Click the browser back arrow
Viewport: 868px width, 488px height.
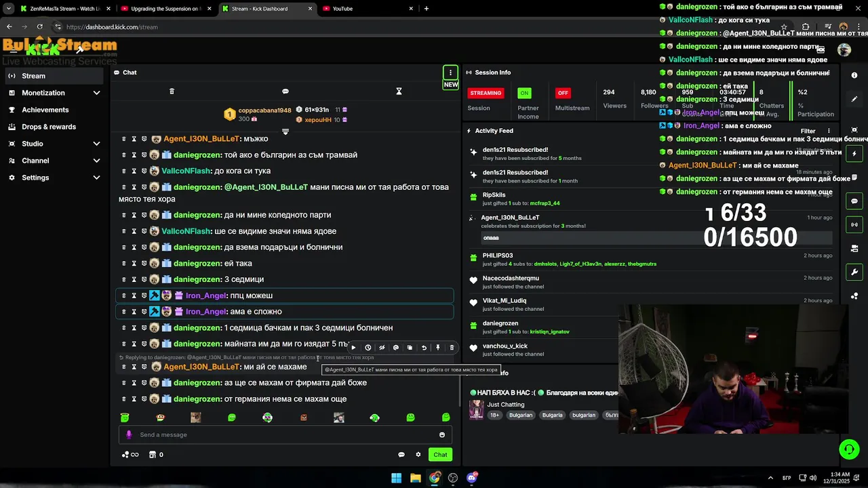(9, 27)
